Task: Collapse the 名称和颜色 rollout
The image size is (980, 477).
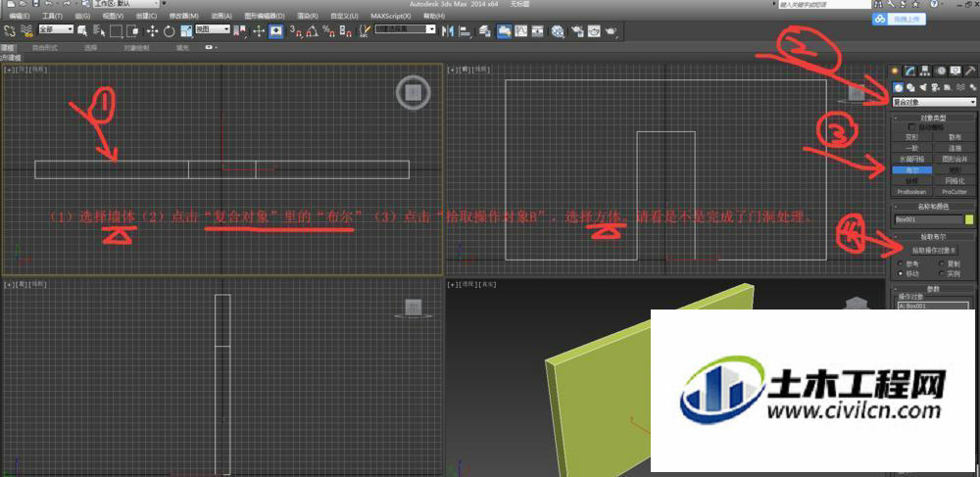Action: (x=934, y=206)
